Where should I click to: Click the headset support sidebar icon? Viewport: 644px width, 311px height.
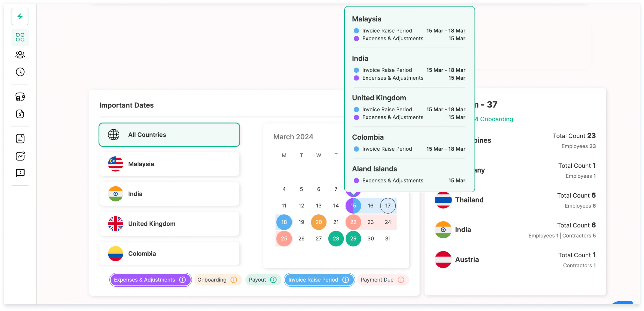tap(20, 97)
